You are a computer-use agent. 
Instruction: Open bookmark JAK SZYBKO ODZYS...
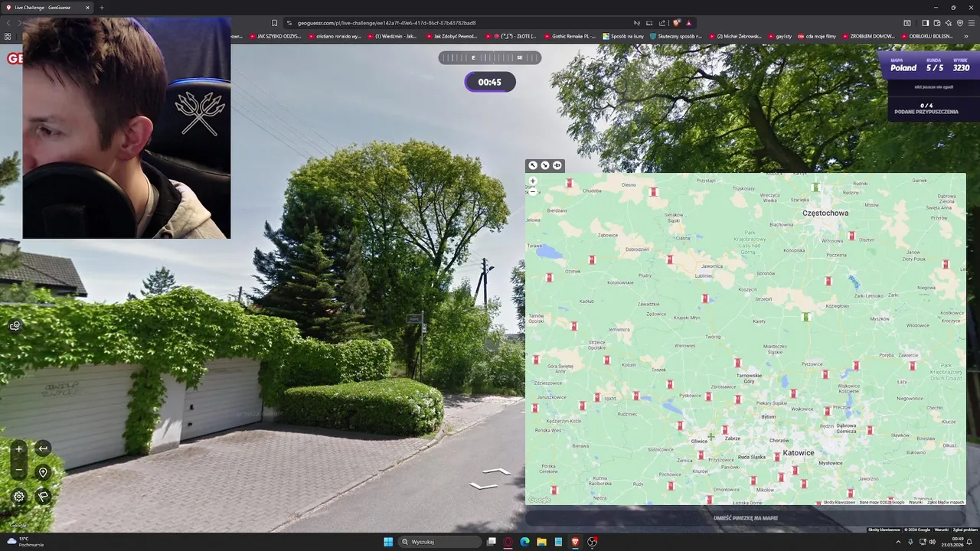point(276,36)
